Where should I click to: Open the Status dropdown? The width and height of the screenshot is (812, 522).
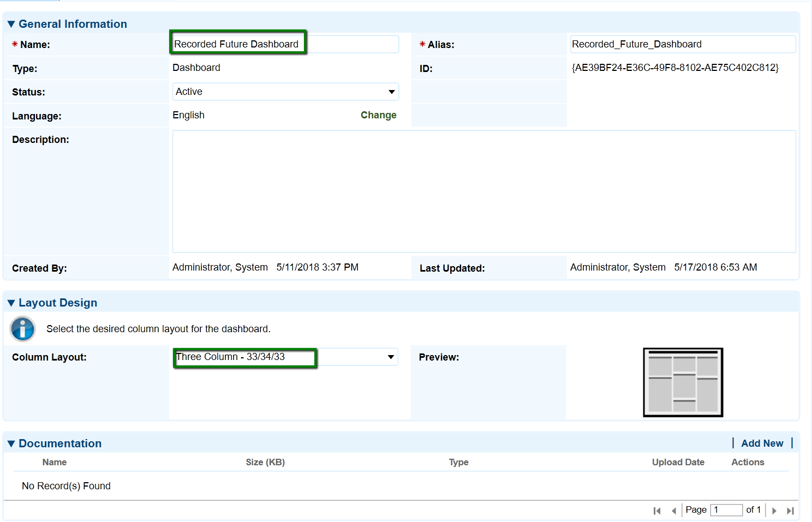(x=285, y=92)
